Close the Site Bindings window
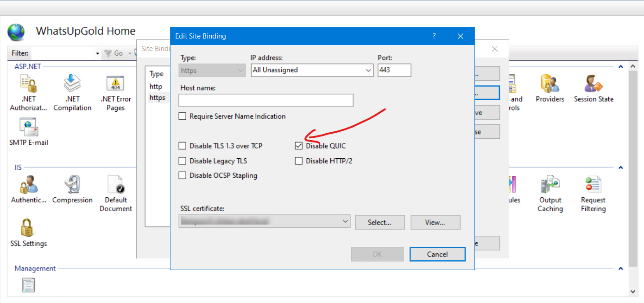Screen dimensions: 644x303 pyautogui.click(x=495, y=49)
